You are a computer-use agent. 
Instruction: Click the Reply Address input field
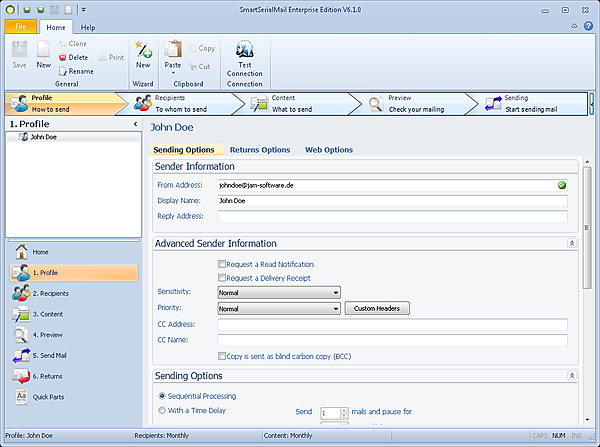[x=392, y=216]
